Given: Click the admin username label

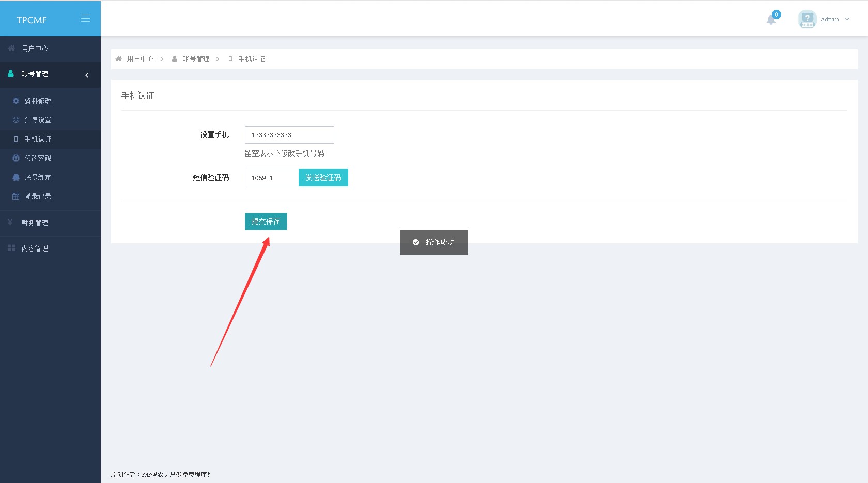Looking at the screenshot, I should (830, 19).
